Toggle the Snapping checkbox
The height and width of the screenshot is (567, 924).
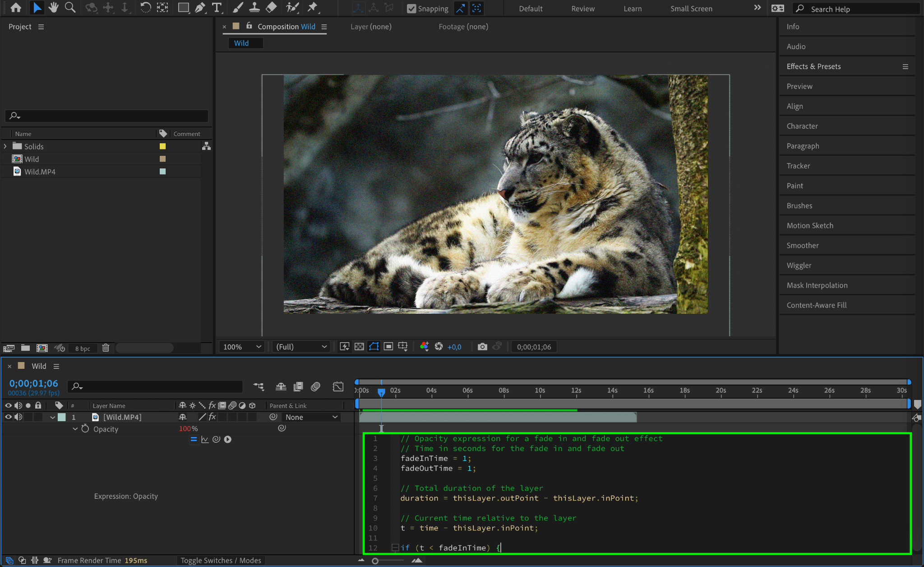click(x=411, y=9)
